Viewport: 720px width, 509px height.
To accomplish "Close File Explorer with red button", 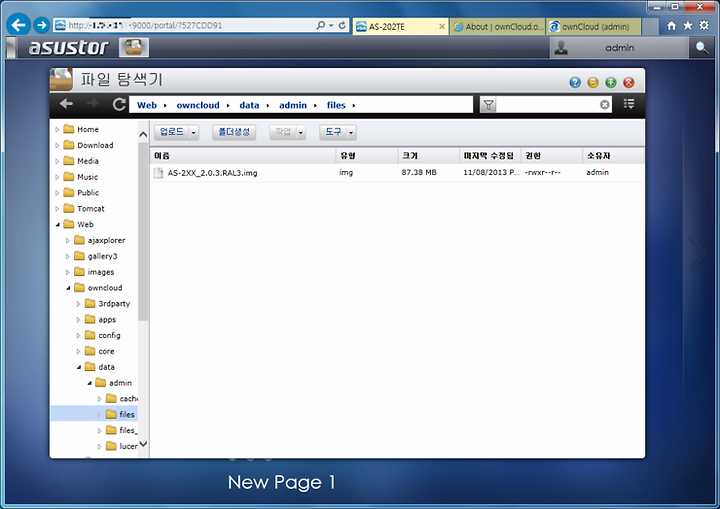I will coord(629,82).
